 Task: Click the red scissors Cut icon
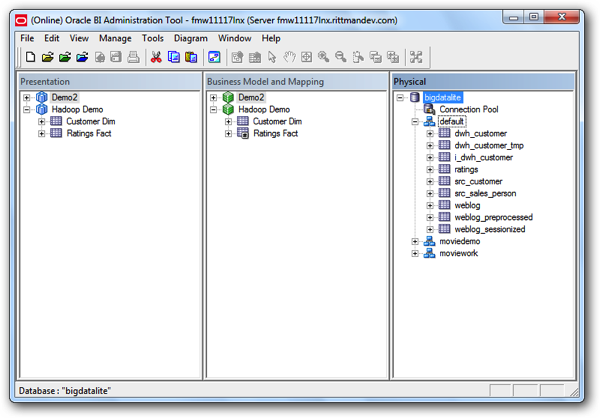pyautogui.click(x=156, y=57)
